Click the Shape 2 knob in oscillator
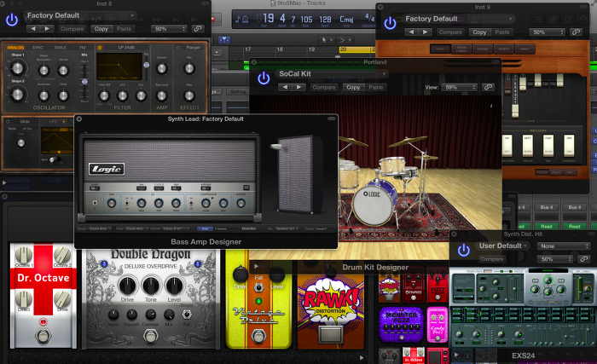Image resolution: width=597 pixels, height=364 pixels. coord(18,95)
